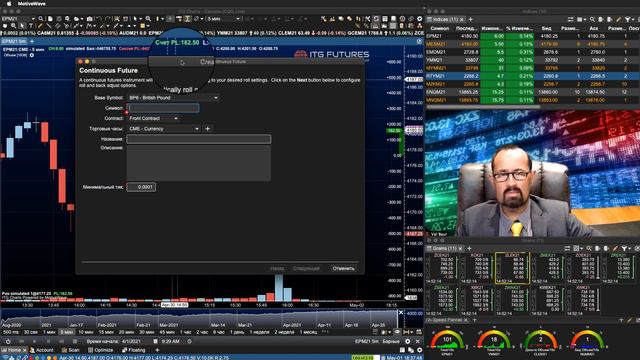
Task: Open the grid view dropdown in Indices toolbar
Action: (581, 19)
